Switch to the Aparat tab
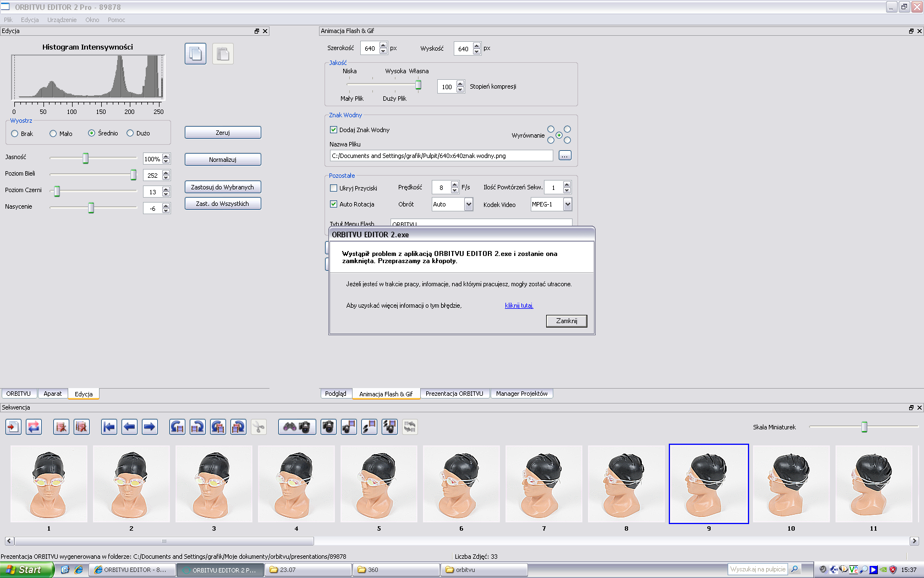 53,394
